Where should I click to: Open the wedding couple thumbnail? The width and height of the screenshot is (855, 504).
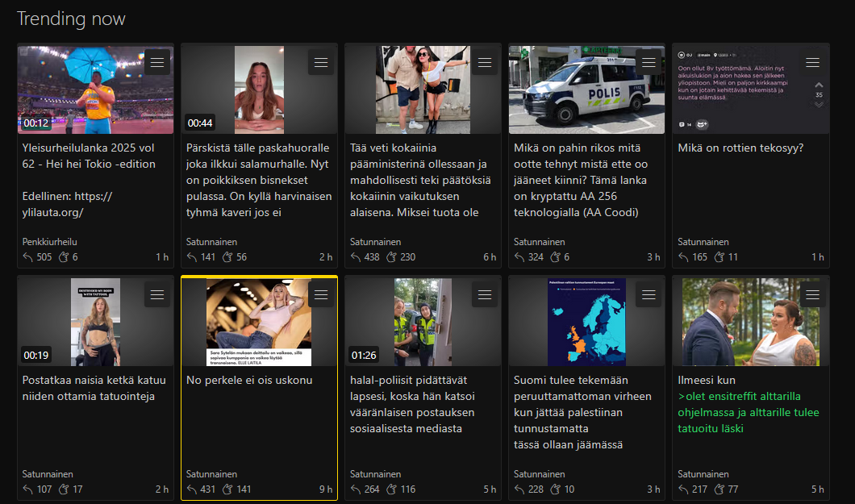point(751,322)
